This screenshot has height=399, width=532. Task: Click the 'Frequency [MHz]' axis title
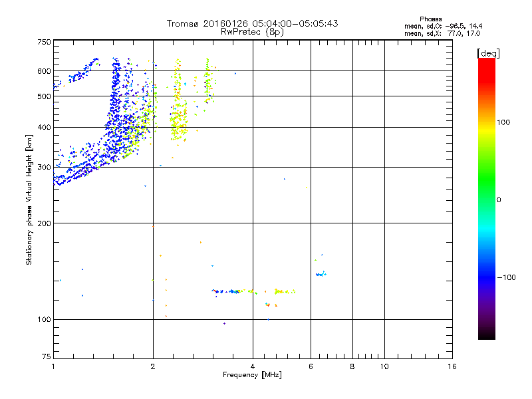252,375
